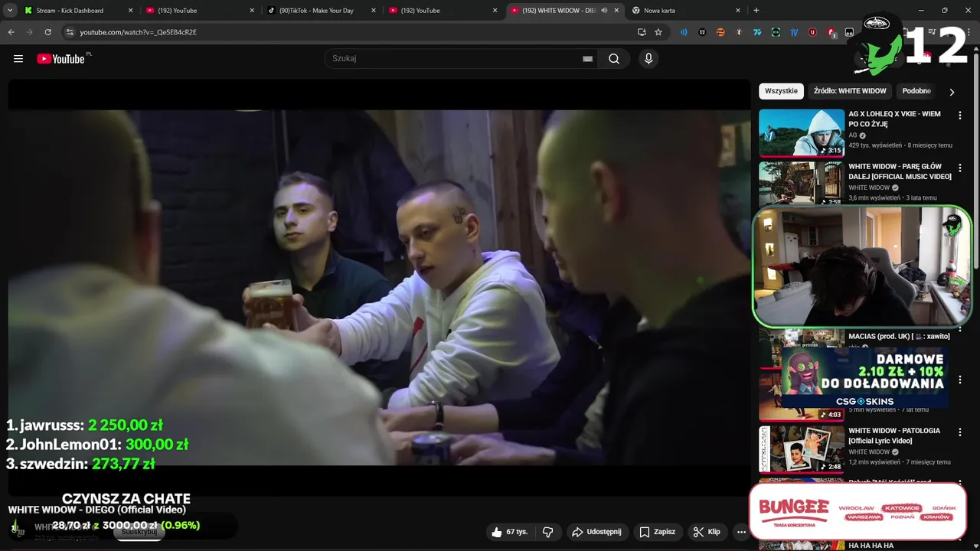Switch to TikTok - Make Your Day tab
The image size is (980, 551).
(320, 10)
